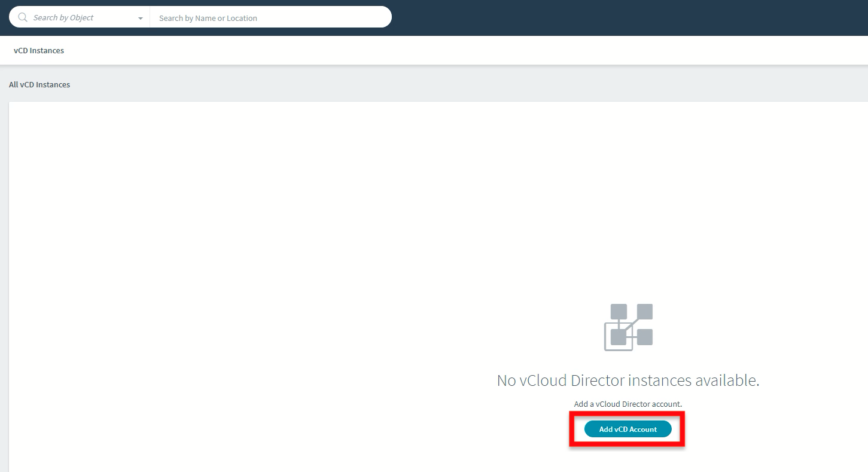This screenshot has height=472, width=868.
Task: Focus the Search by Name or Location field
Action: pos(270,18)
